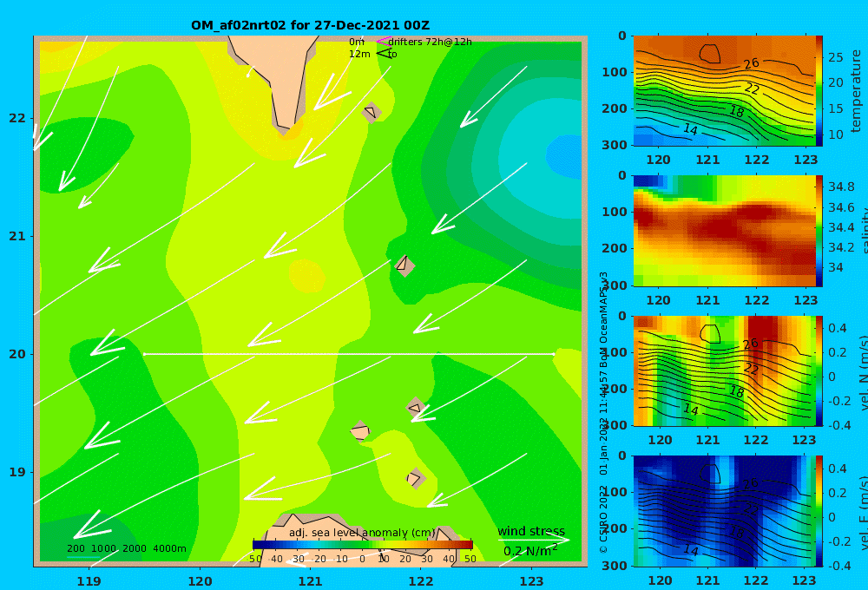
Task: Click the 34.8 tick on salinity colorbar
Action: pyautogui.click(x=841, y=187)
